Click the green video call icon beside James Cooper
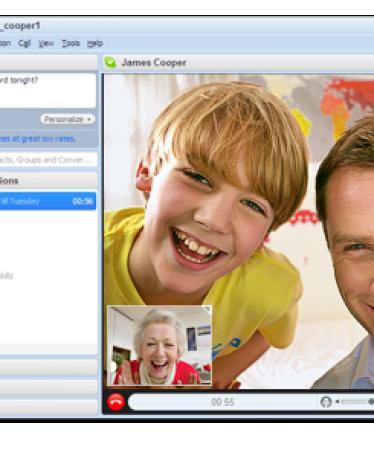This screenshot has height=470, width=374. [x=110, y=62]
